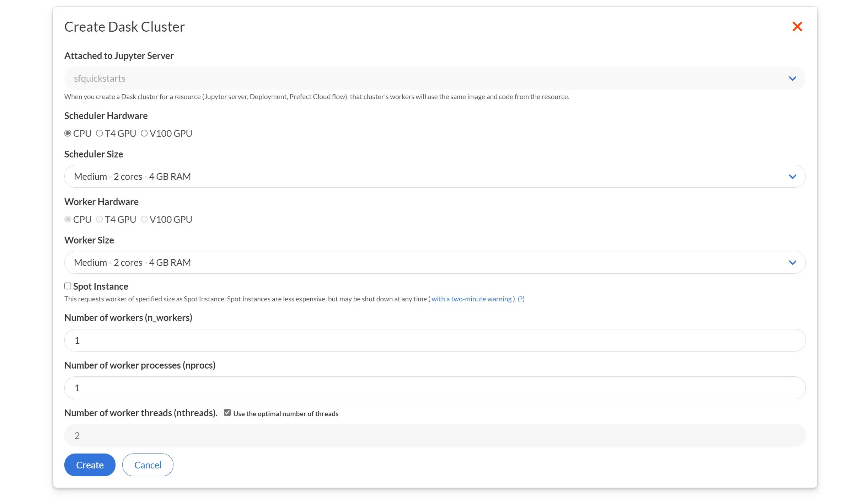Select CPU for Scheduler Hardware
The width and height of the screenshot is (868, 499).
68,133
